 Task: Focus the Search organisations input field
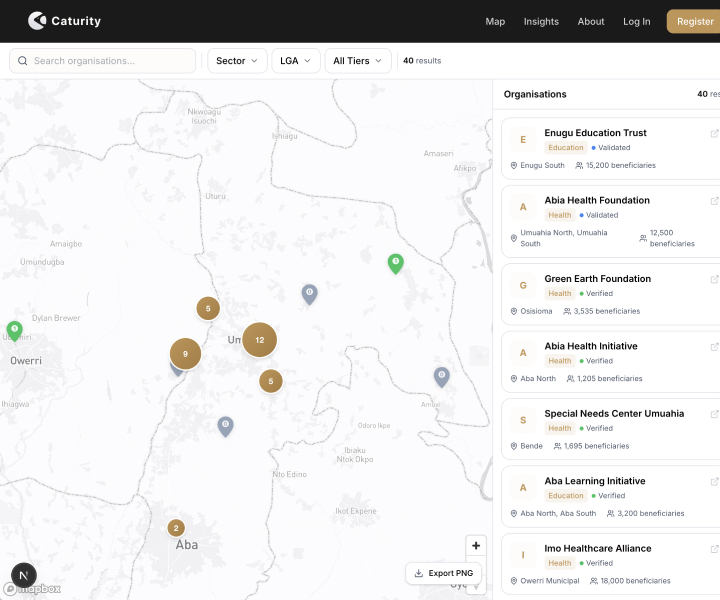tap(110, 61)
